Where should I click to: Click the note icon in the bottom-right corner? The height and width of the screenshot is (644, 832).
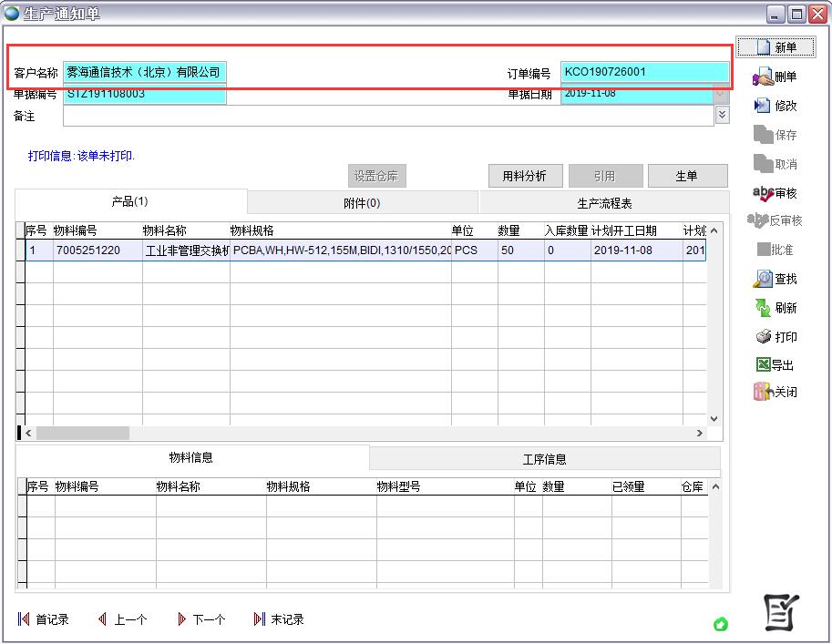tap(781, 613)
